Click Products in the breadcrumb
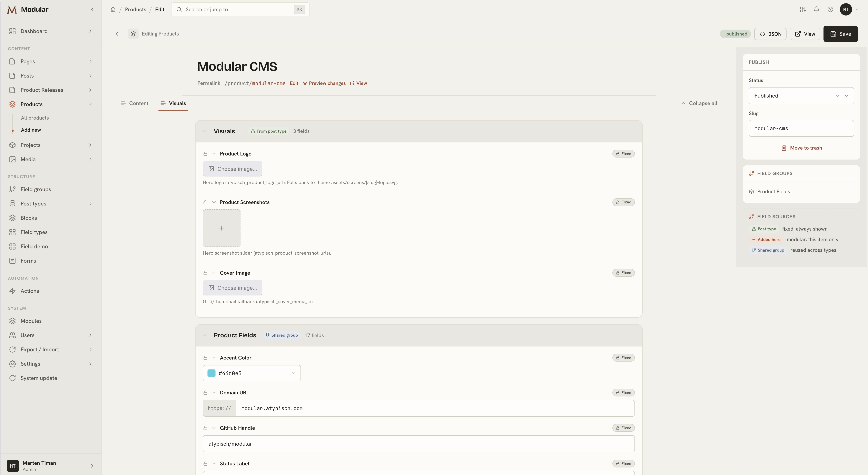 click(x=136, y=9)
